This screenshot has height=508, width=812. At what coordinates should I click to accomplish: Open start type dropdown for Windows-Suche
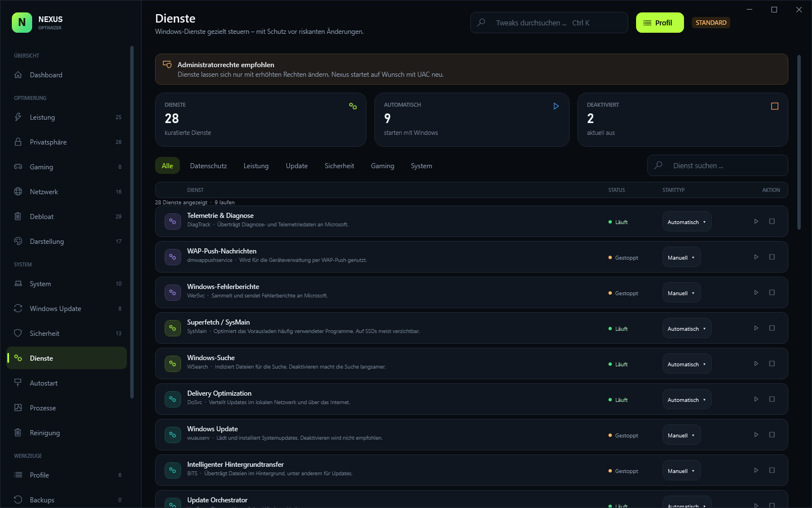687,364
